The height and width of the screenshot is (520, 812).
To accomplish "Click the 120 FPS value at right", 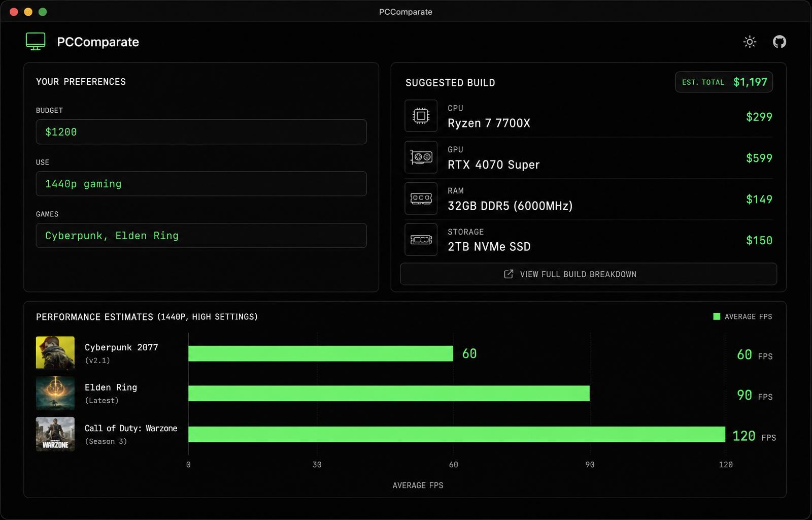I will (x=754, y=436).
